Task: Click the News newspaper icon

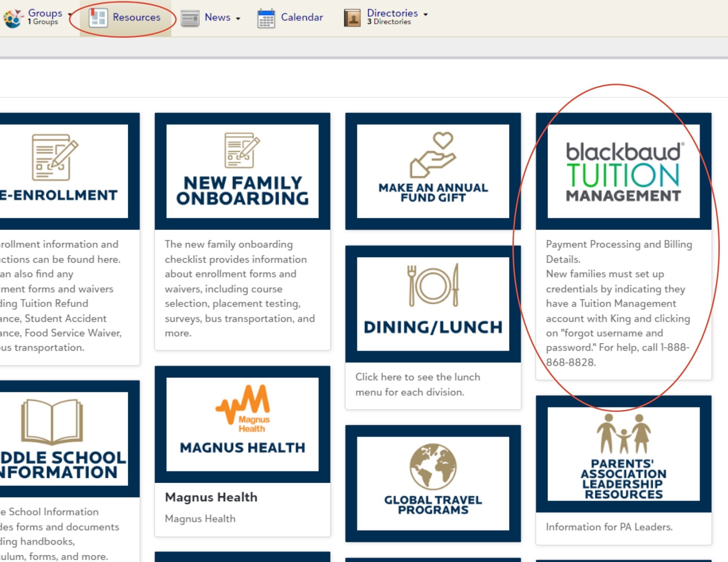Action: coord(190,18)
